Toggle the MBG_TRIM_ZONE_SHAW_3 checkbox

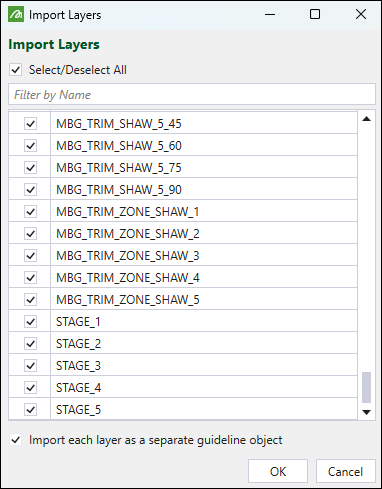point(30,256)
